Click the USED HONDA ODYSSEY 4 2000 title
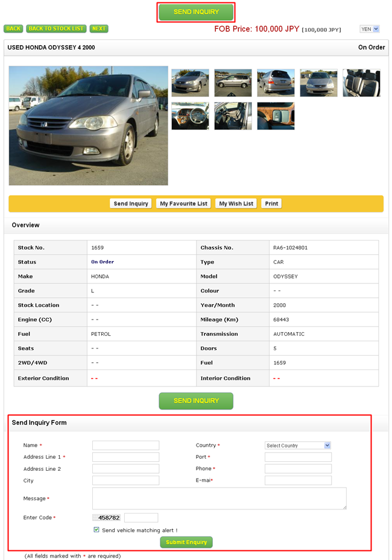This screenshot has height=560, width=392. [x=51, y=48]
